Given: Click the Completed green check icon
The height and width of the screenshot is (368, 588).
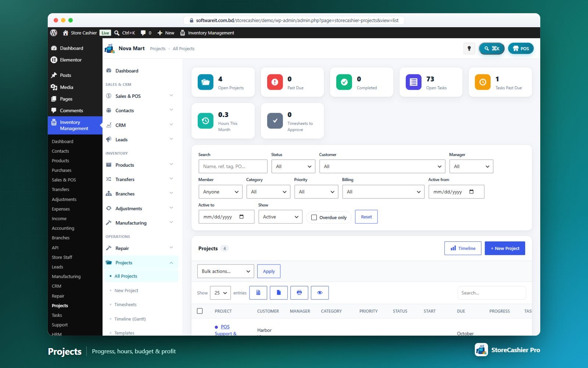Looking at the screenshot, I should pos(344,82).
